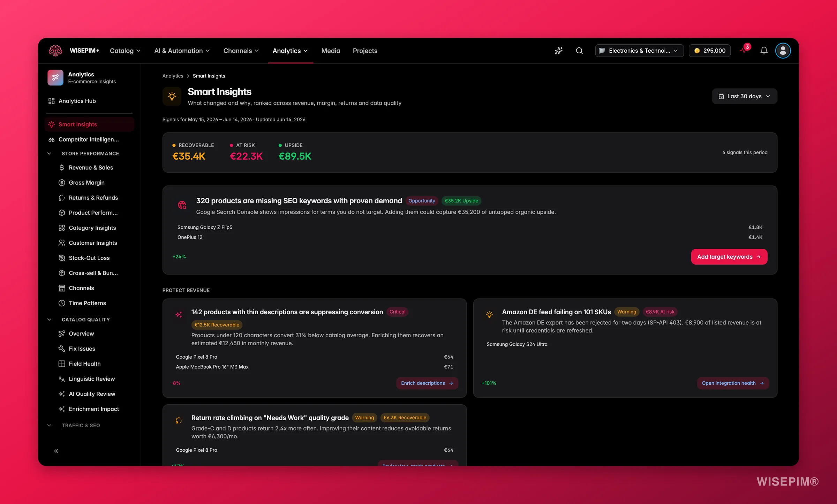
Task: Click the Competitor Intelligence binoculars icon
Action: [52, 140]
